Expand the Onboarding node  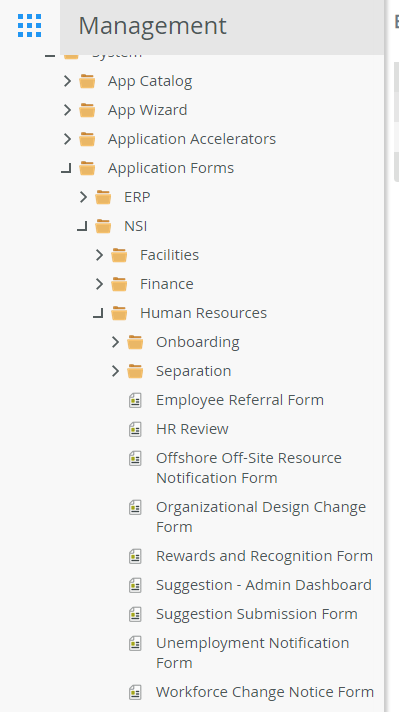(115, 342)
